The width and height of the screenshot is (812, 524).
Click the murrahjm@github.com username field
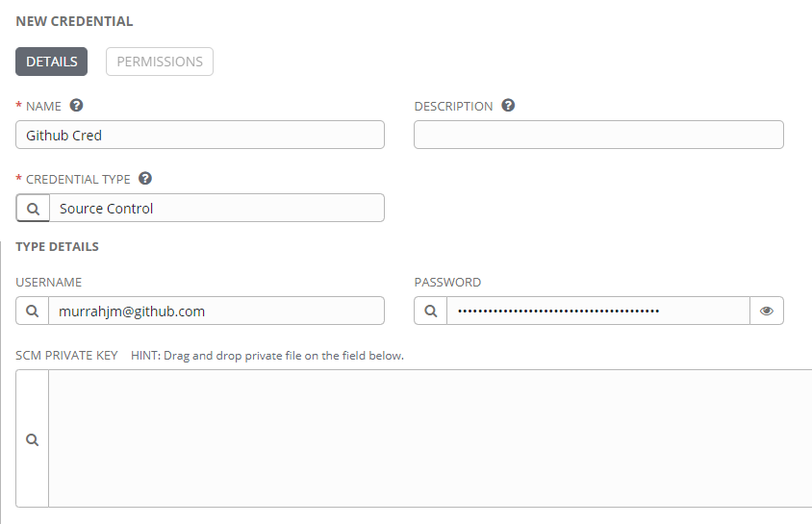coord(216,311)
